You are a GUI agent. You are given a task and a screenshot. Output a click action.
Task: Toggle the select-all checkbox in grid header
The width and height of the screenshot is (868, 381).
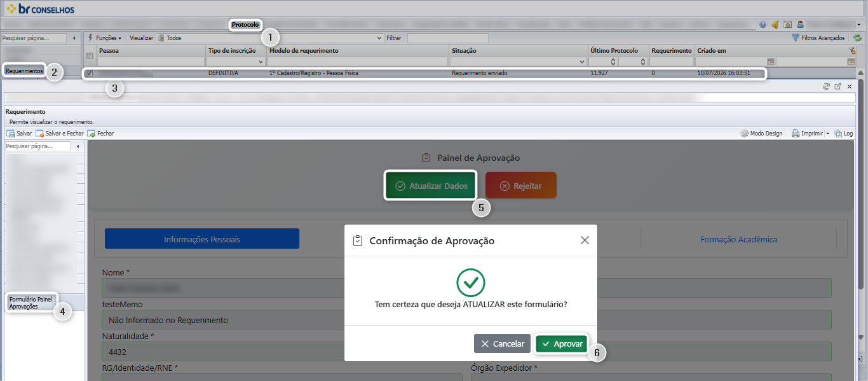[90, 56]
